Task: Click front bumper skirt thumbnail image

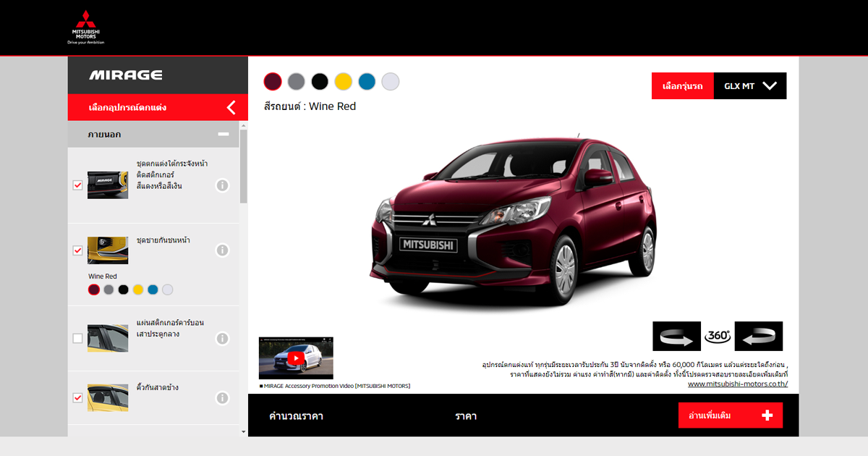Action: point(108,250)
